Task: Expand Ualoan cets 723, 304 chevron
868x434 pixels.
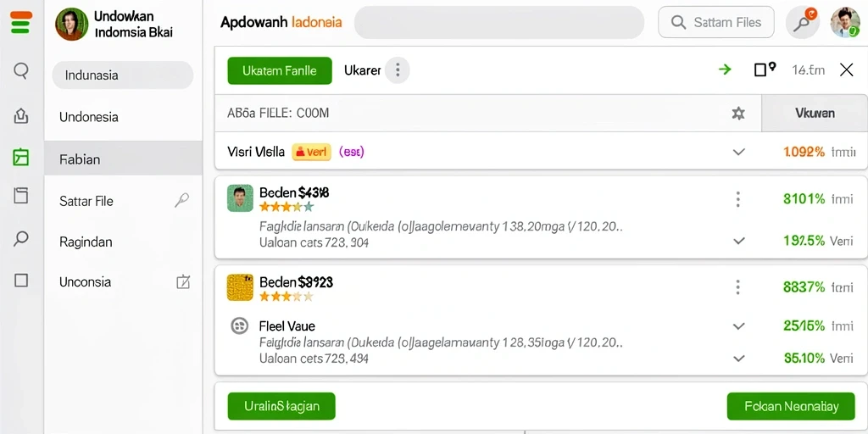Action: 738,241
